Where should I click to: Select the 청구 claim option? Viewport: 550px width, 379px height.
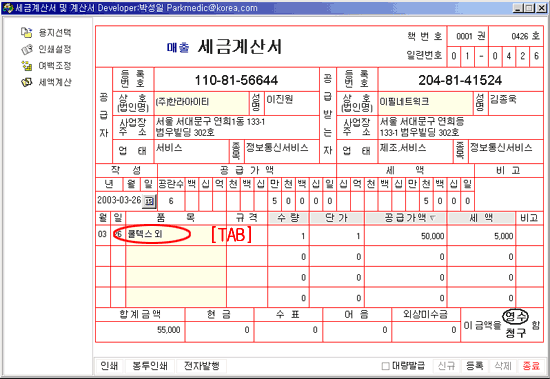[516, 333]
